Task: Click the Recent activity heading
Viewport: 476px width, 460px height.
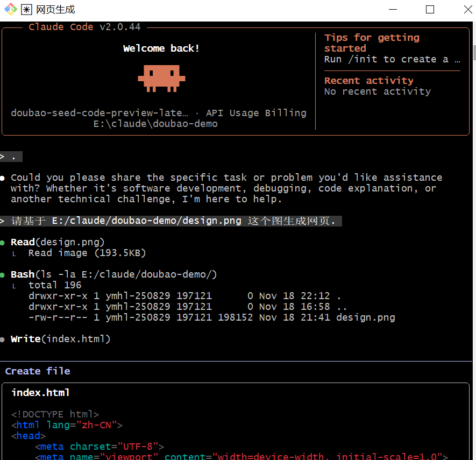Action: [369, 81]
